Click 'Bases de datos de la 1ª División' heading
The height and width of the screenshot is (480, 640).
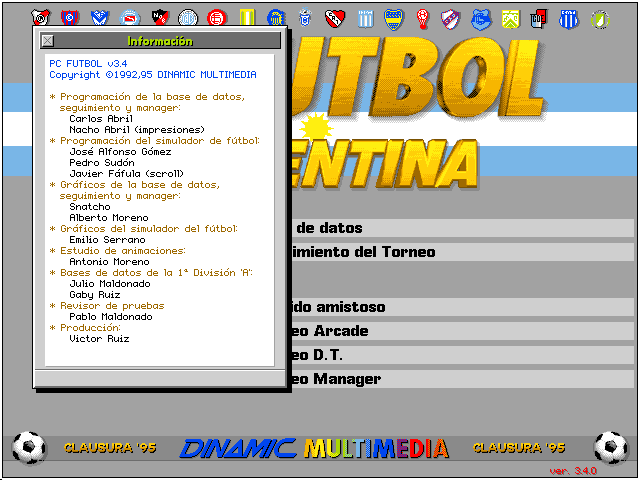pos(156,273)
